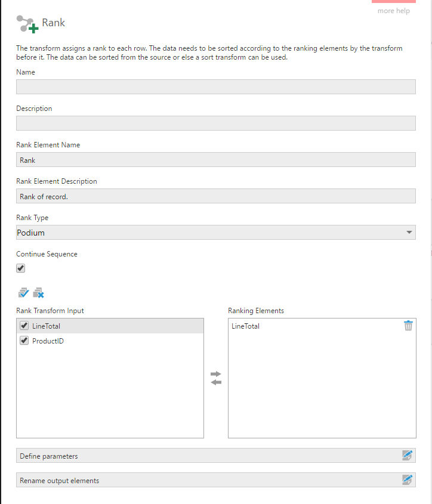Open the Rank Type dropdown showing Podium
The image size is (432, 504).
click(x=409, y=232)
